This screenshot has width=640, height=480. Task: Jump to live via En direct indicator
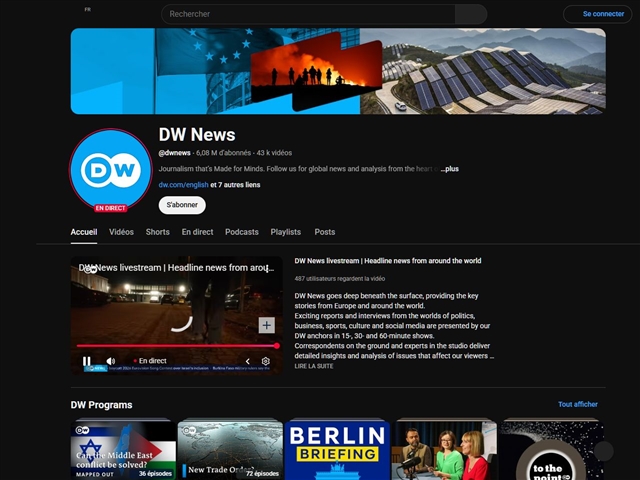(x=150, y=361)
